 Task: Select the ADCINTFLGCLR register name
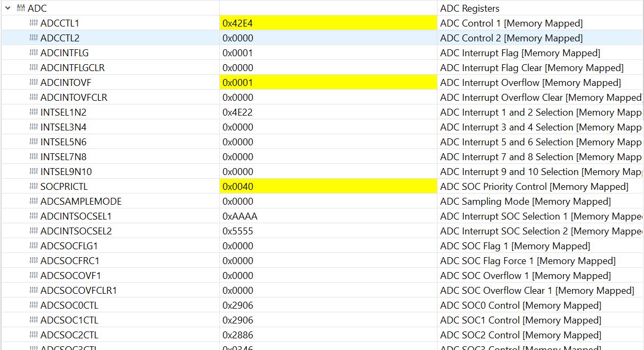[x=72, y=68]
